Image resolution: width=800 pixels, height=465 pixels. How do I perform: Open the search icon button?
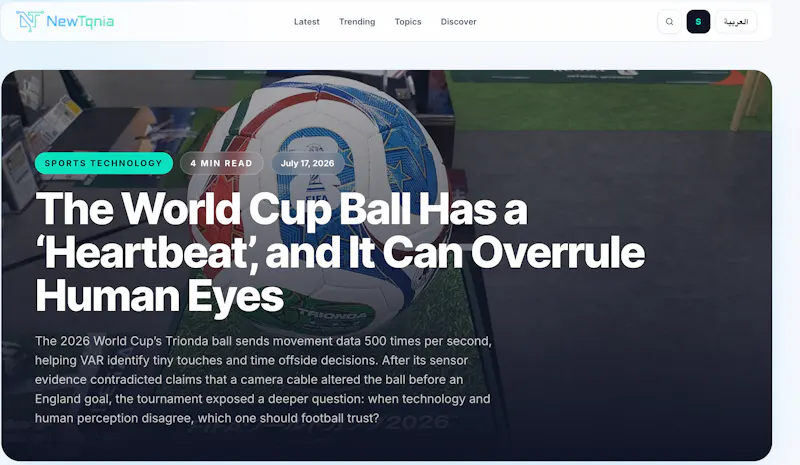(669, 22)
